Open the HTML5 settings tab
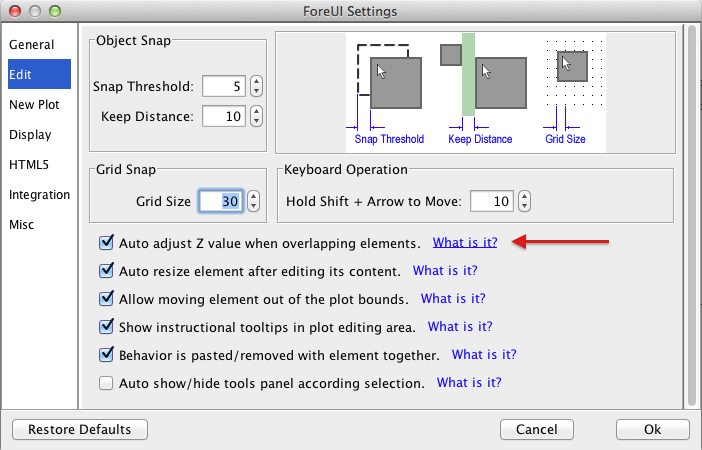The height and width of the screenshot is (450, 702). coord(30,164)
